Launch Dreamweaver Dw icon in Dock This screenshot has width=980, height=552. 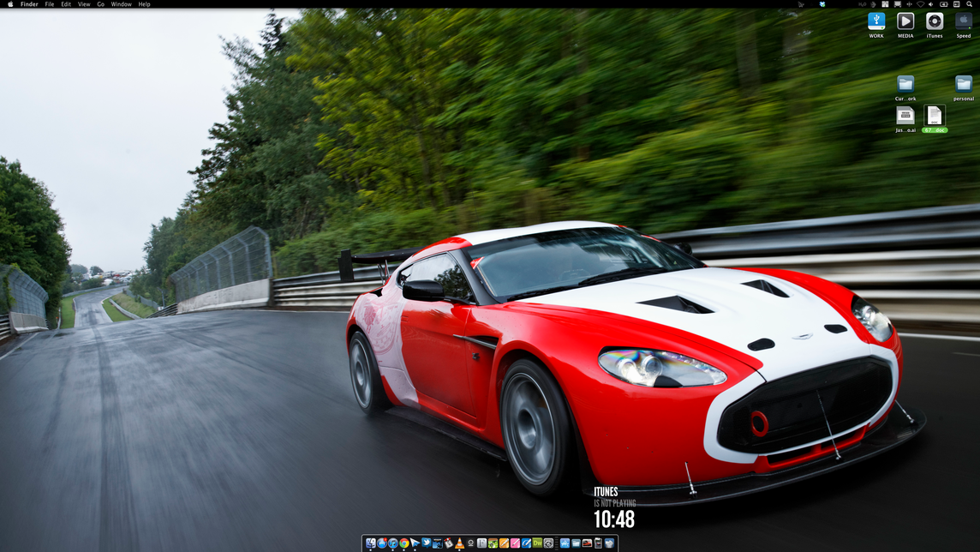pos(537,543)
